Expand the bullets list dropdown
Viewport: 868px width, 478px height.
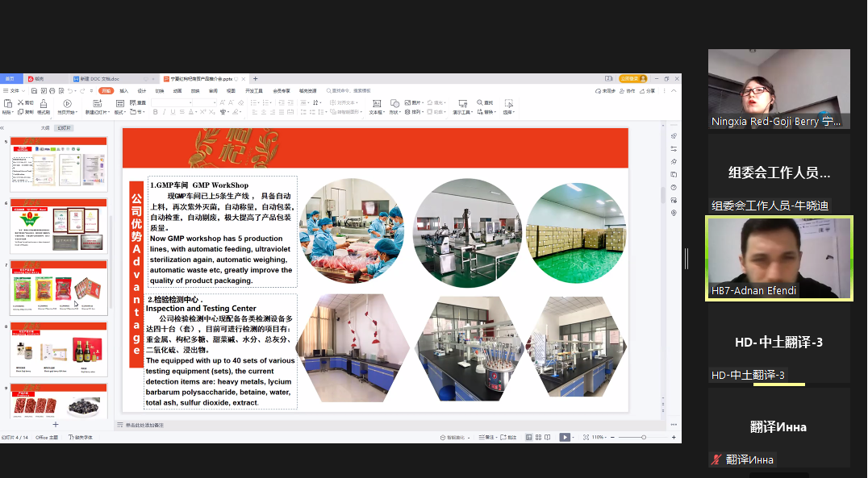(258, 103)
